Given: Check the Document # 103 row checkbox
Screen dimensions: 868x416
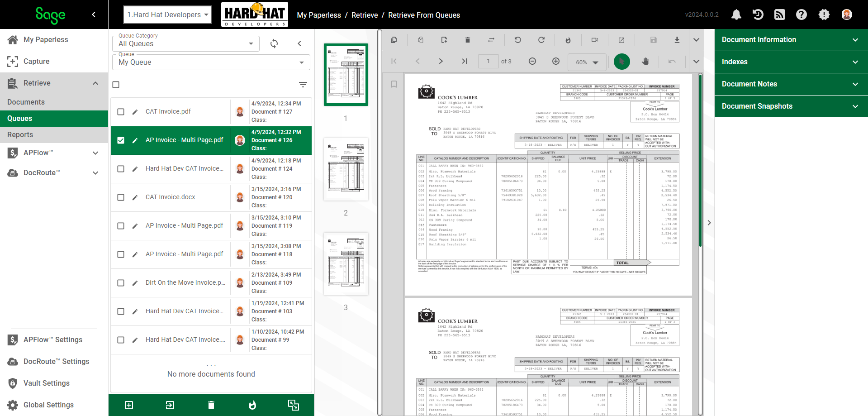Looking at the screenshot, I should pyautogui.click(x=121, y=311).
